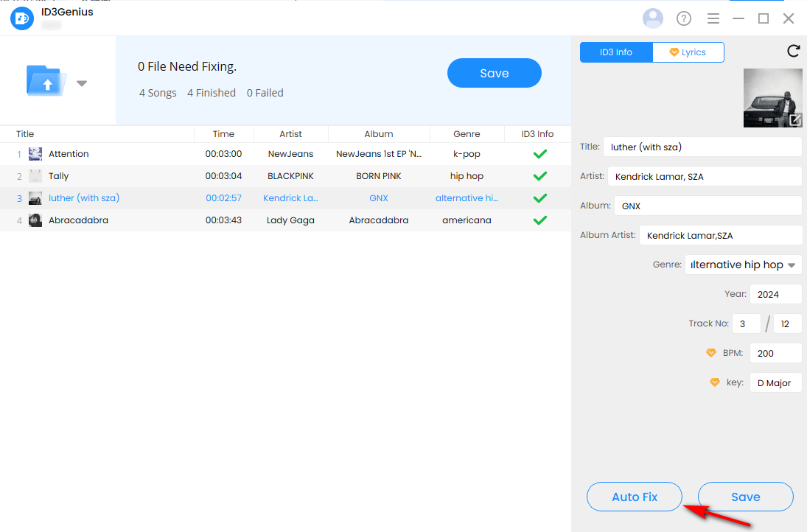Close the ID3Genius window
The height and width of the screenshot is (532, 807).
[789, 18]
